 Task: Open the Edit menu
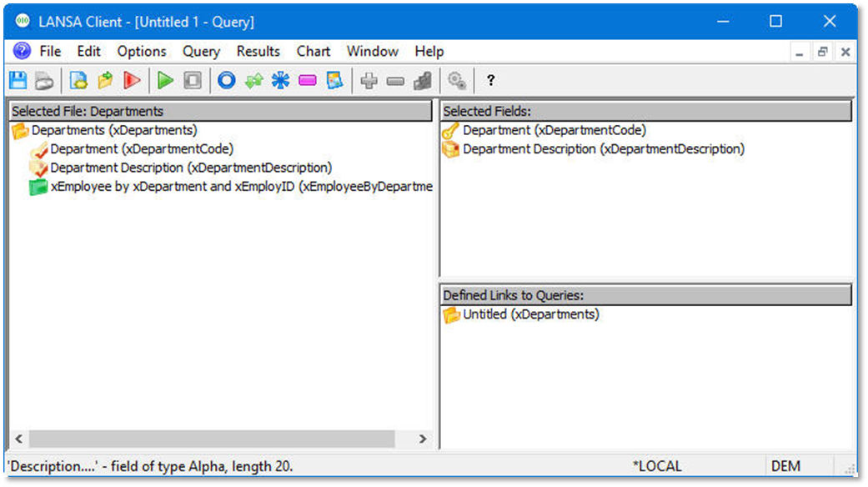tap(88, 52)
